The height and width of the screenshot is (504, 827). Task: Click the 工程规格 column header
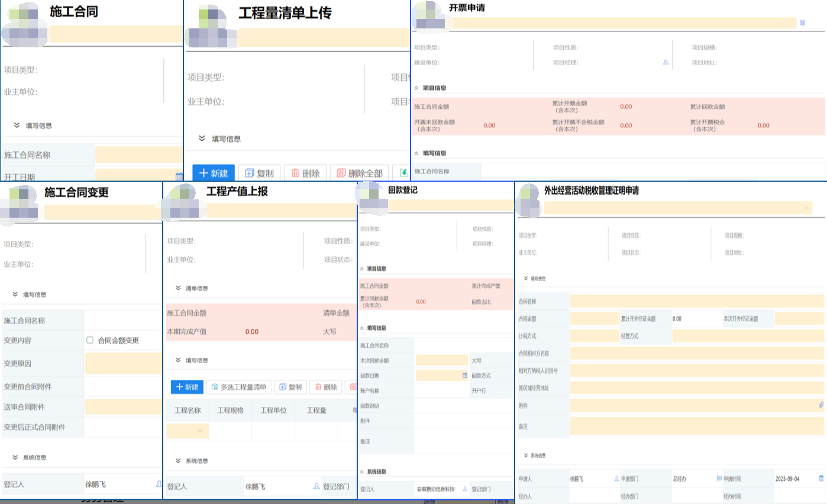[231, 410]
